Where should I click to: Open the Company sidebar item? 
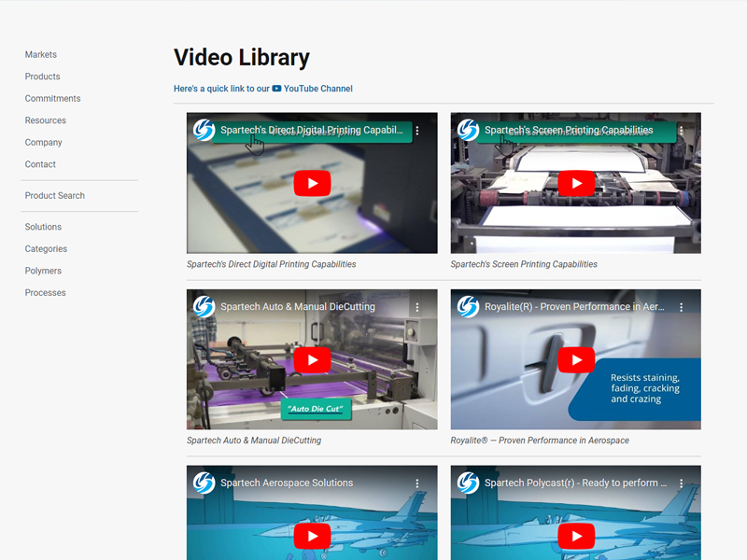point(43,143)
